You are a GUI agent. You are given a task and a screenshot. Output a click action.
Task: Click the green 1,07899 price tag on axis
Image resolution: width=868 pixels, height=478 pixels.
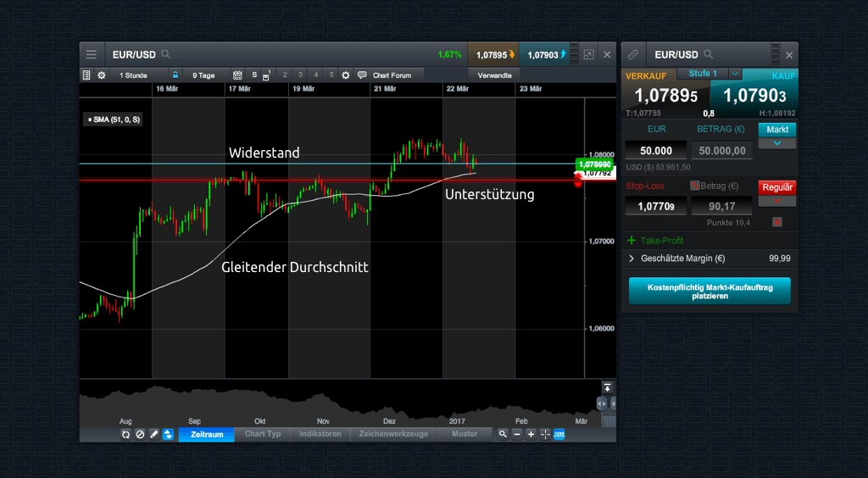pyautogui.click(x=594, y=164)
